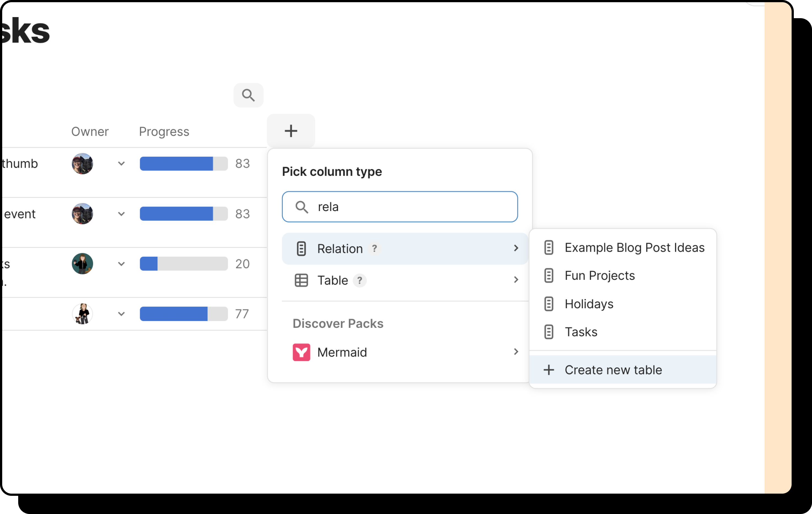Click the table icon beside Holidays
The height and width of the screenshot is (514, 812).
pyautogui.click(x=549, y=303)
